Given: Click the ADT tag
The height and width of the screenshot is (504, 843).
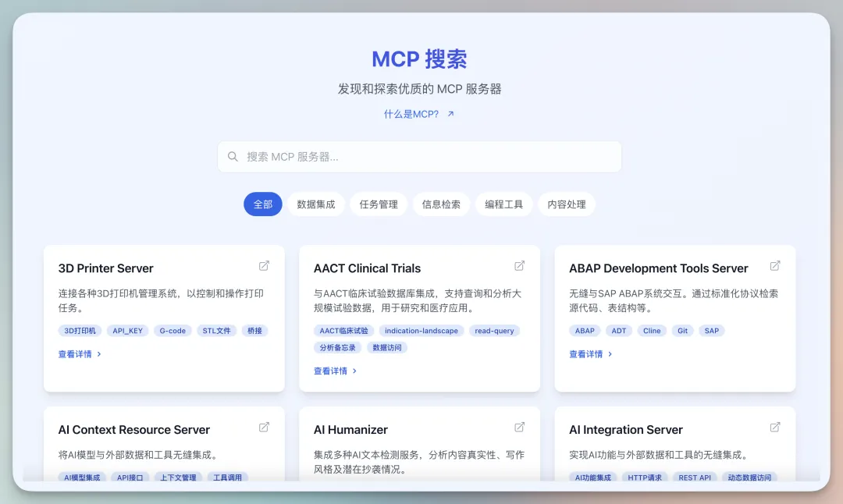Looking at the screenshot, I should (619, 331).
